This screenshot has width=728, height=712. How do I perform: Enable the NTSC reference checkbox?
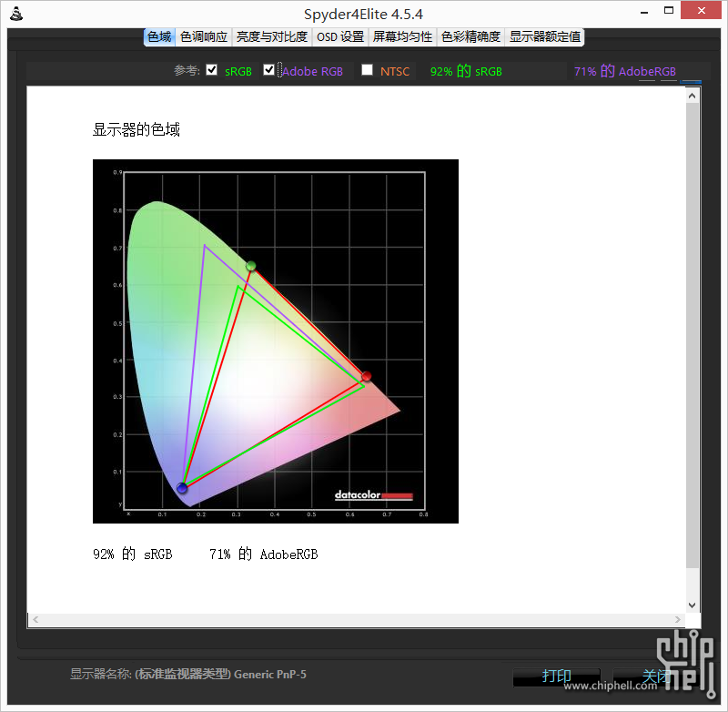368,70
